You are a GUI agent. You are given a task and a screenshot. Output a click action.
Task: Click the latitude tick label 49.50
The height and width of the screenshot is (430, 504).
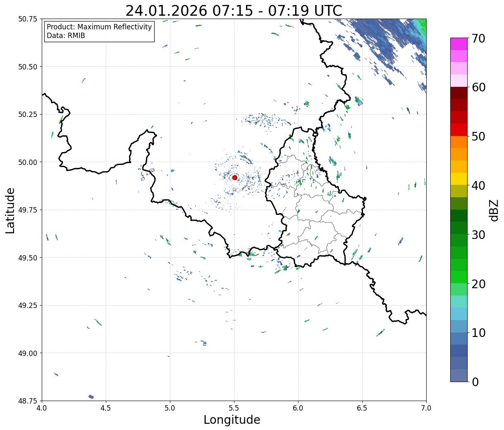point(28,258)
